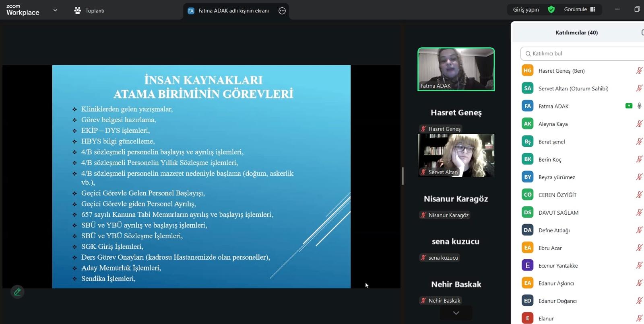Select CEREN ÖZYİĞİT in the participants list
This screenshot has width=644, height=324.
[x=557, y=195]
